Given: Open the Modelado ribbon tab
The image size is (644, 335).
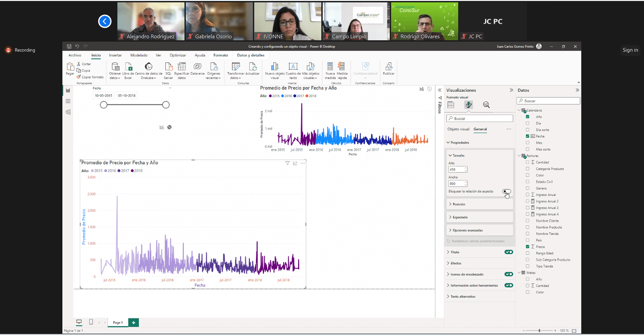Looking at the screenshot, I should [139, 55].
